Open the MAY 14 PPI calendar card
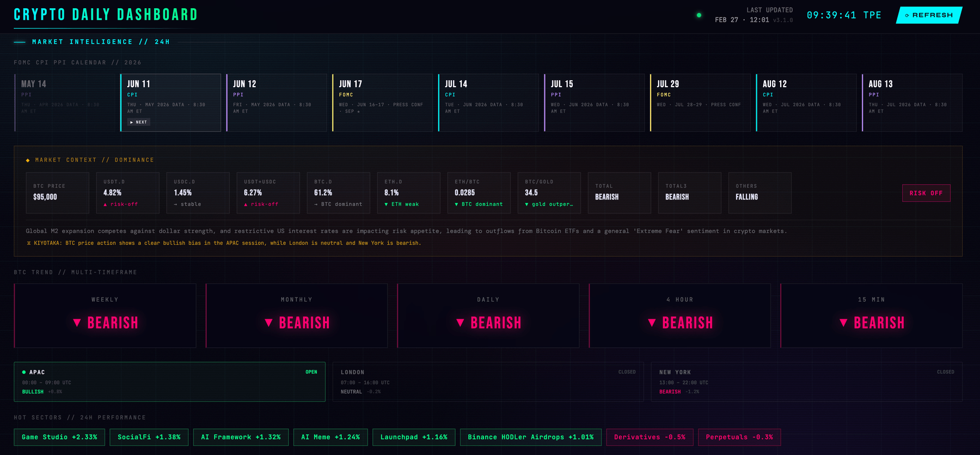 point(65,102)
